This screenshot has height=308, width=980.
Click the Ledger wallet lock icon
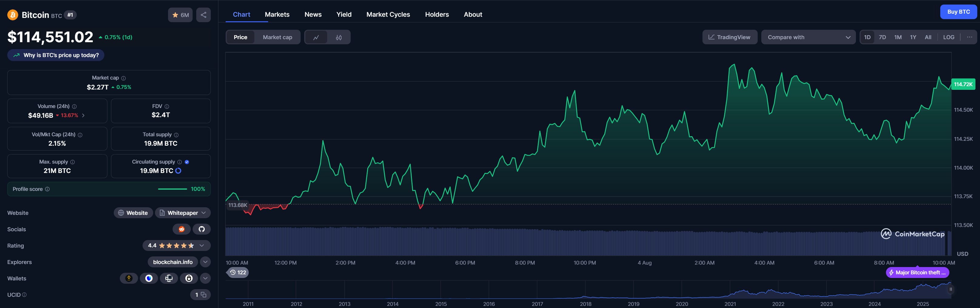pyautogui.click(x=188, y=278)
